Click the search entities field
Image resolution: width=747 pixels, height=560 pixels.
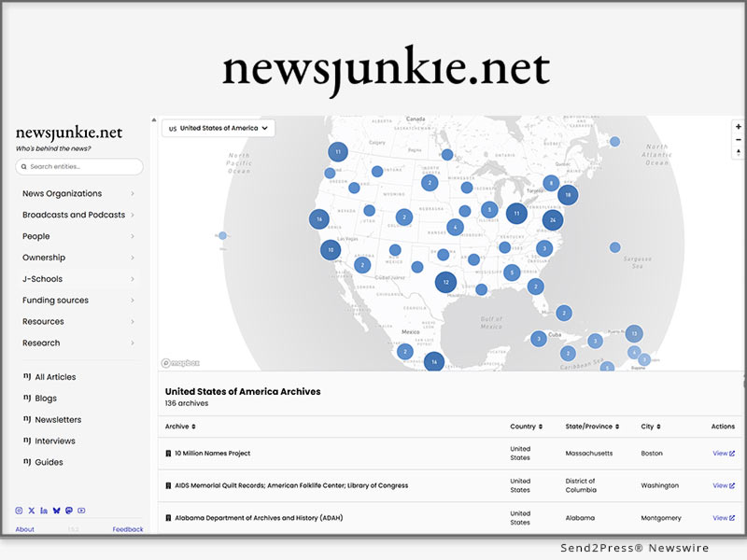tap(79, 165)
